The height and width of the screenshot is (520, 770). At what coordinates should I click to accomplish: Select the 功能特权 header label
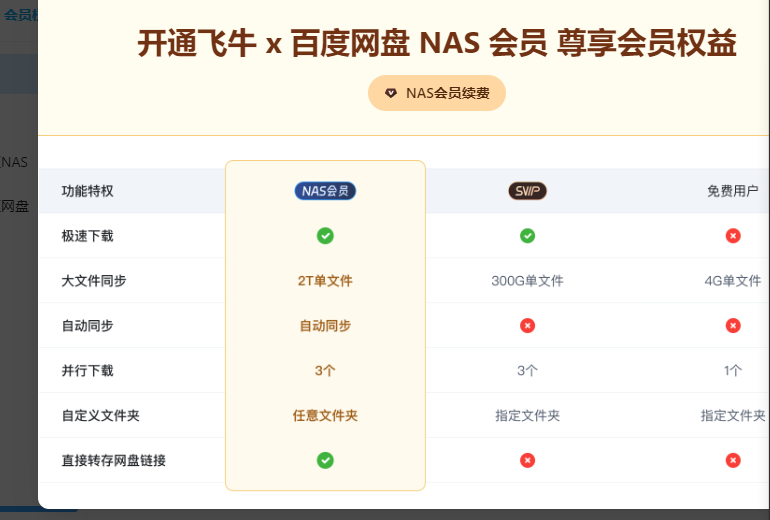click(x=87, y=191)
